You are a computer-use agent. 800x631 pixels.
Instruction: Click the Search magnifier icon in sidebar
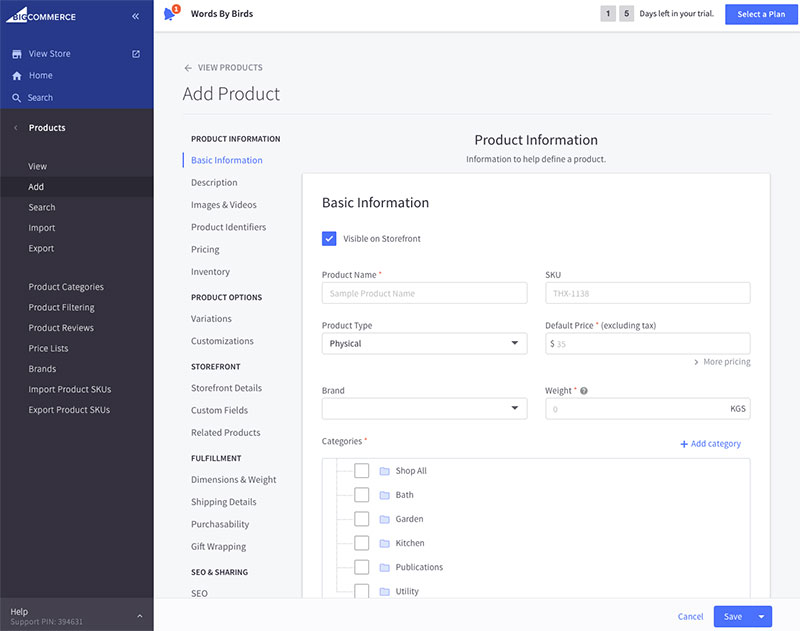(x=17, y=98)
